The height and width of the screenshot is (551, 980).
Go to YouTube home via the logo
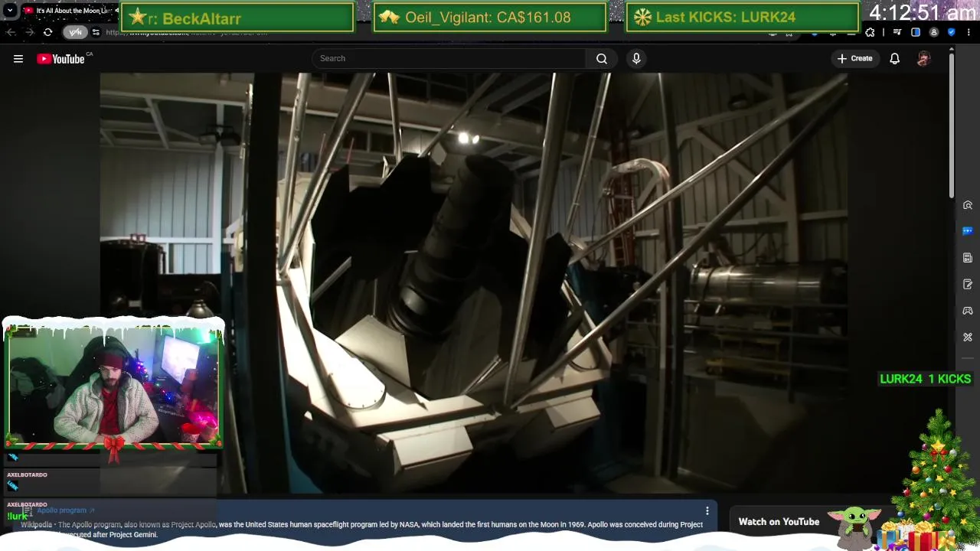tap(60, 59)
